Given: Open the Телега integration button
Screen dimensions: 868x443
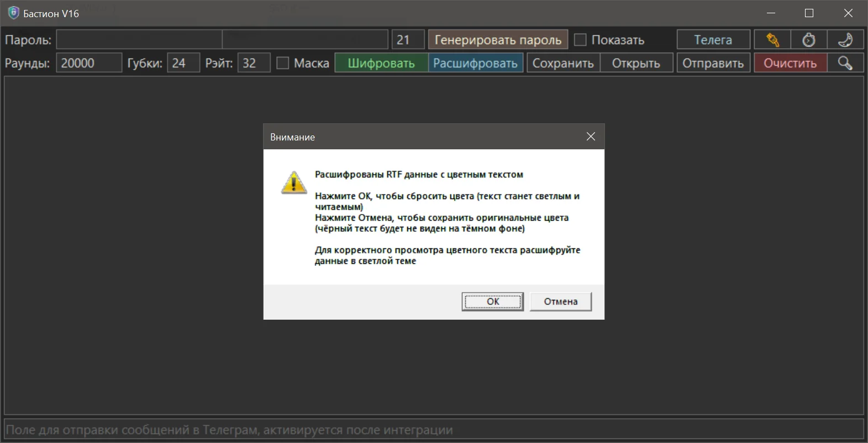Looking at the screenshot, I should (x=713, y=40).
